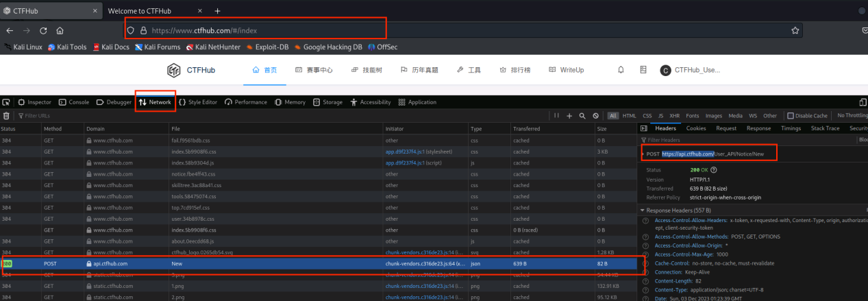This screenshot has width=868, height=301.
Task: Enable the Disable Cache checkbox
Action: click(x=790, y=116)
